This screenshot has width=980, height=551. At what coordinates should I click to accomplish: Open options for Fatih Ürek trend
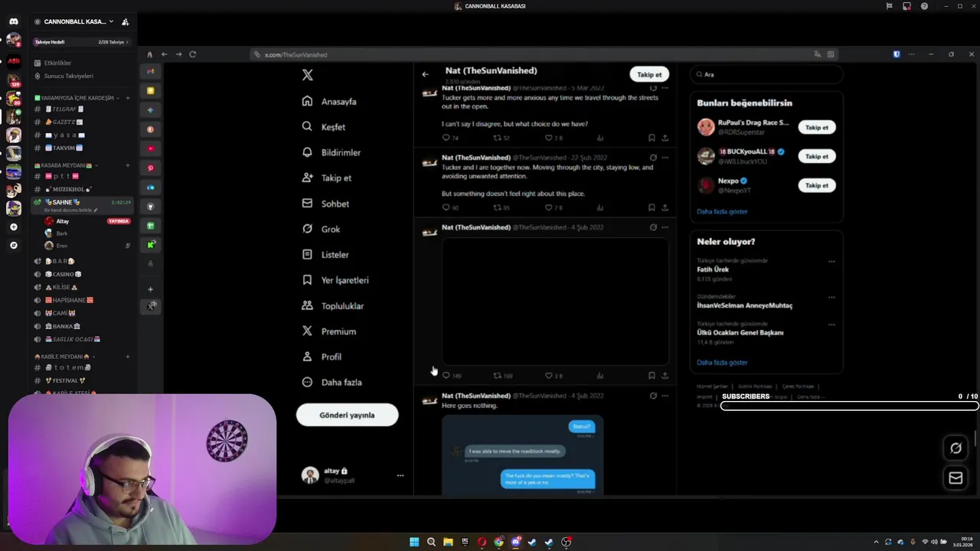coord(831,261)
